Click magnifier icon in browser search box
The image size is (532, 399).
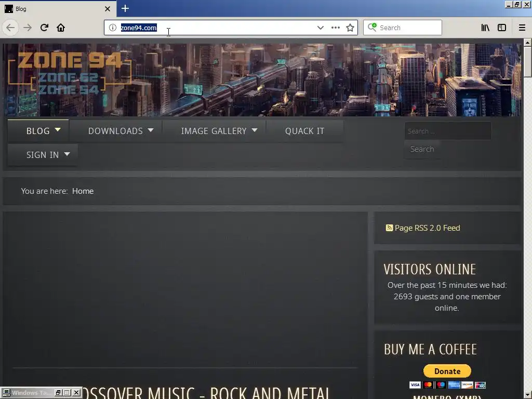pyautogui.click(x=372, y=27)
